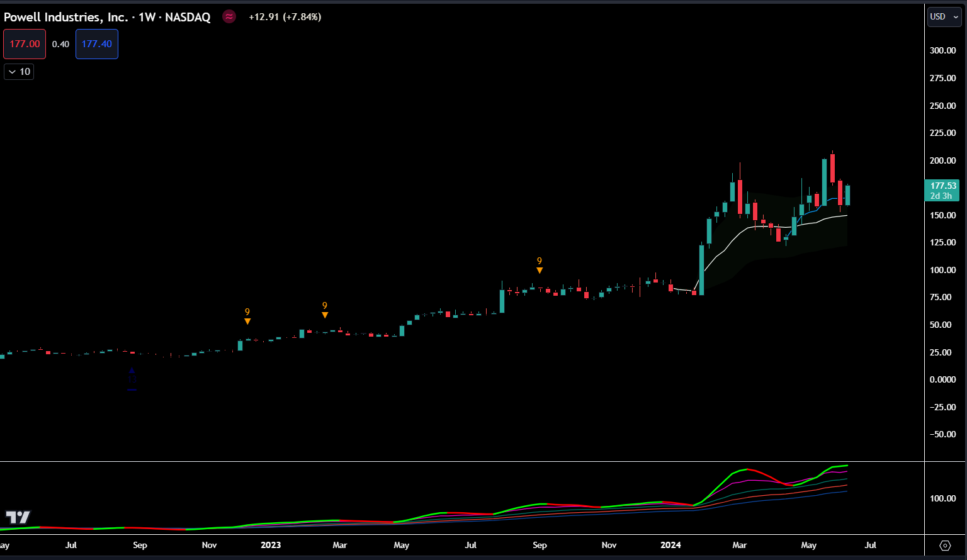Click the 0.40 spread value
Image resolution: width=967 pixels, height=560 pixels.
coord(60,44)
